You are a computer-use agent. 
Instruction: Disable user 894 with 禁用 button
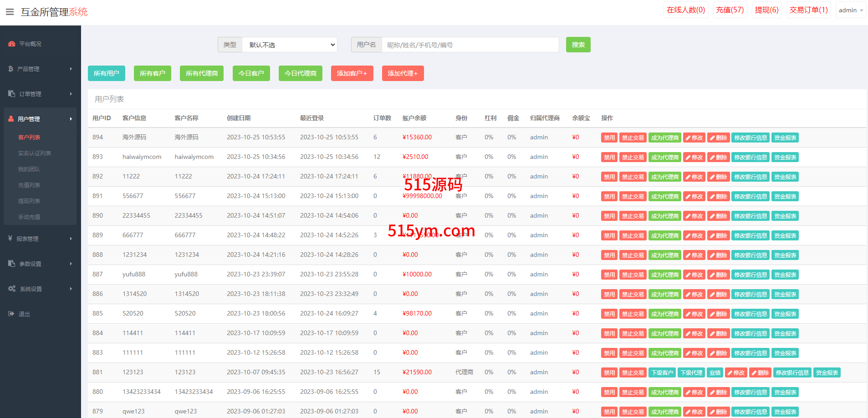pyautogui.click(x=609, y=138)
